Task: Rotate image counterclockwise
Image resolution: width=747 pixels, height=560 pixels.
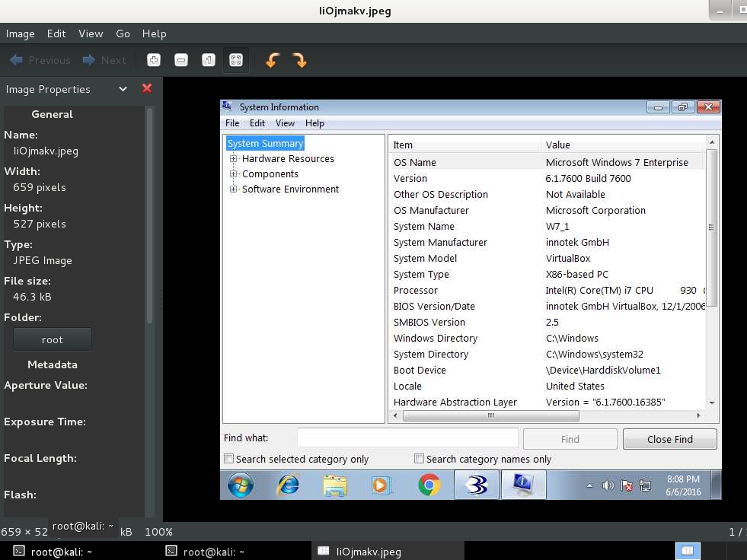Action: pyautogui.click(x=273, y=60)
